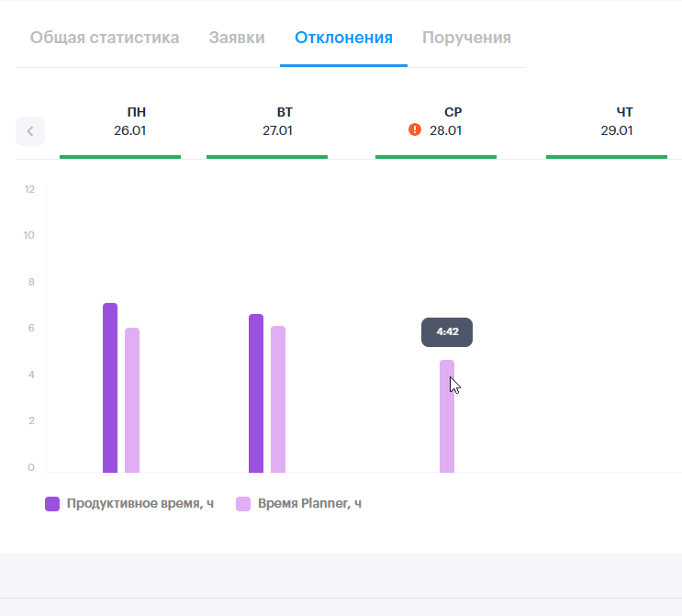Open the Поручения tab

coord(466,38)
